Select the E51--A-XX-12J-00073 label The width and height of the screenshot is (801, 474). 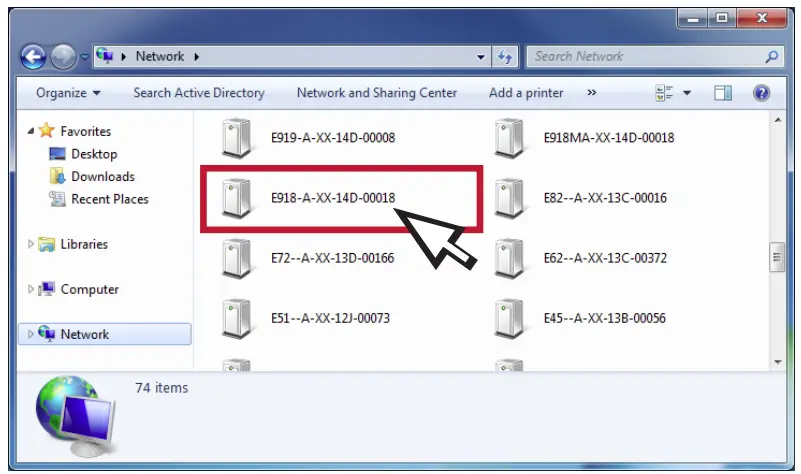[330, 318]
